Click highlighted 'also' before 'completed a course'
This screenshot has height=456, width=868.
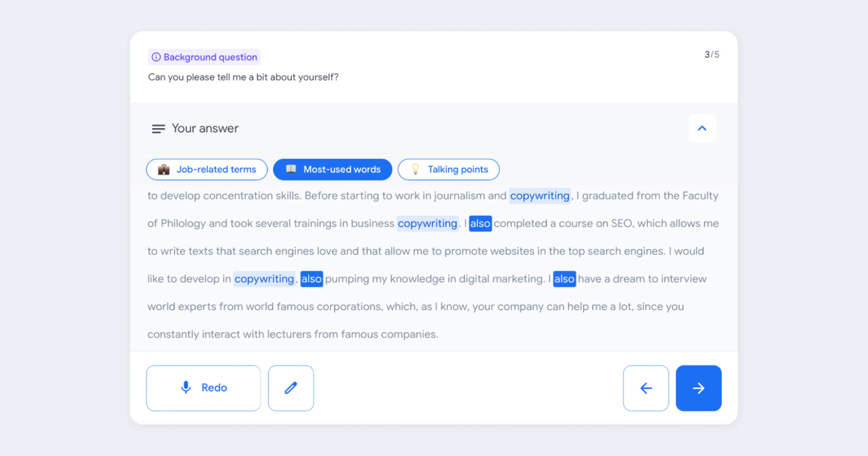480,224
